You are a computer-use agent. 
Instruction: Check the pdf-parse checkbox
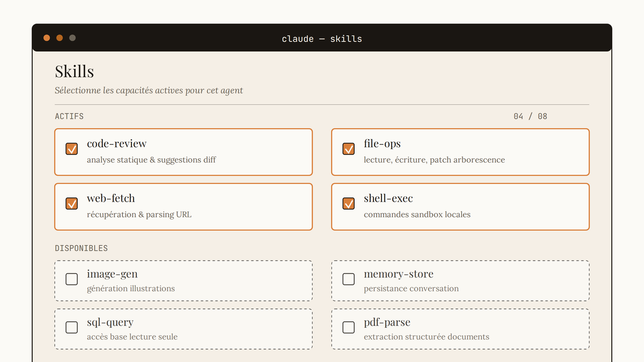coord(348,328)
